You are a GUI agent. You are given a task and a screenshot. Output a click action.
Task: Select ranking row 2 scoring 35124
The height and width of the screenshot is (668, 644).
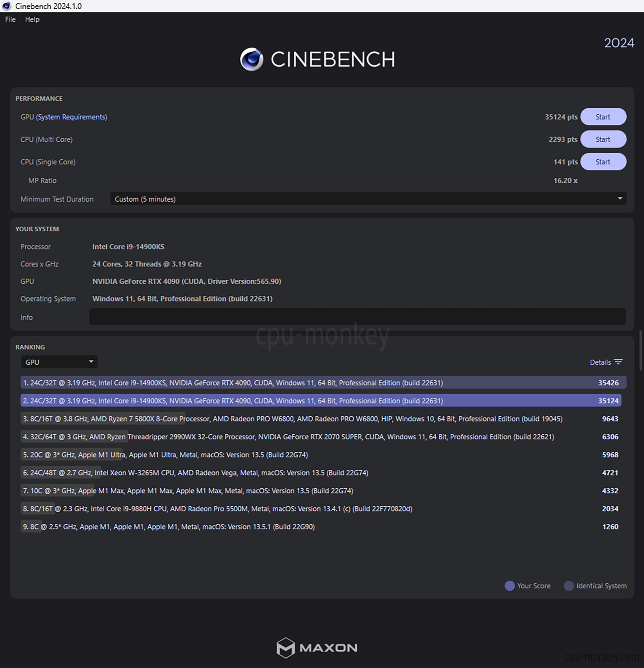pos(321,401)
